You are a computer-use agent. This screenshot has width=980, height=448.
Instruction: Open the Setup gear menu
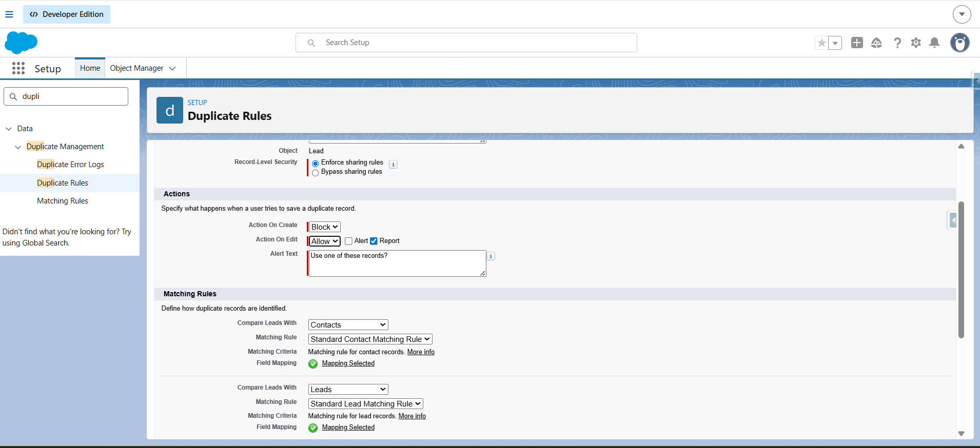coord(916,43)
